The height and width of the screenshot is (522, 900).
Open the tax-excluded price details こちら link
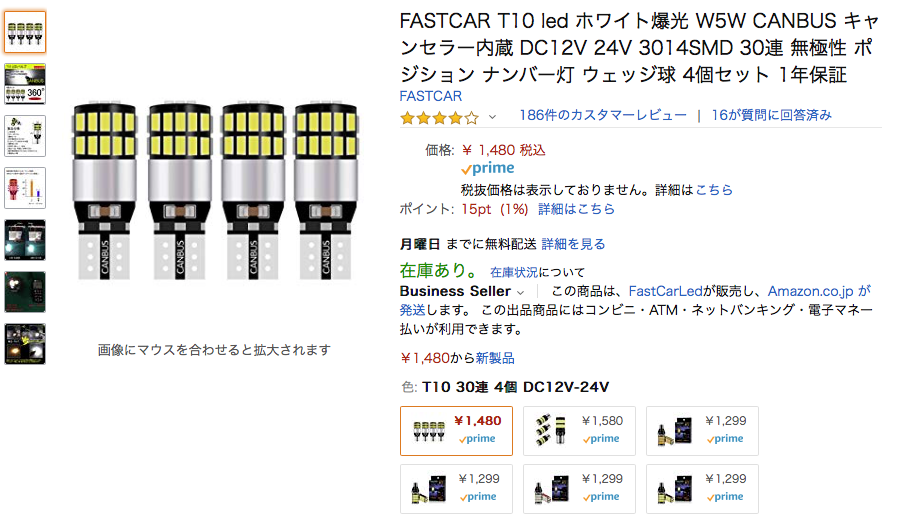tap(714, 190)
